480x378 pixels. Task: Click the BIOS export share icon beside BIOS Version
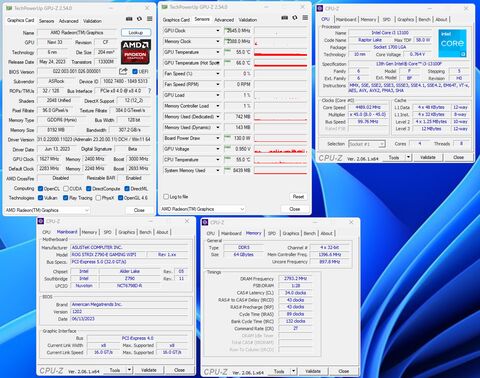pos(123,71)
